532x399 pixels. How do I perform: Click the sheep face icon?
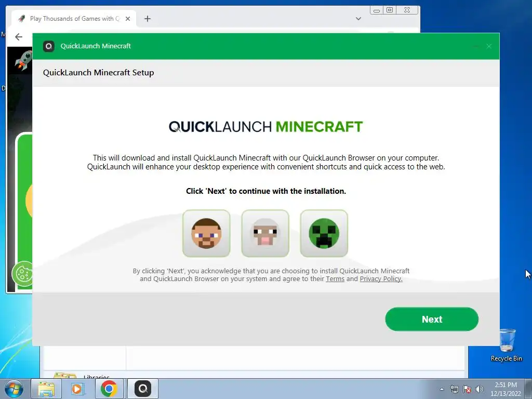pos(265,233)
